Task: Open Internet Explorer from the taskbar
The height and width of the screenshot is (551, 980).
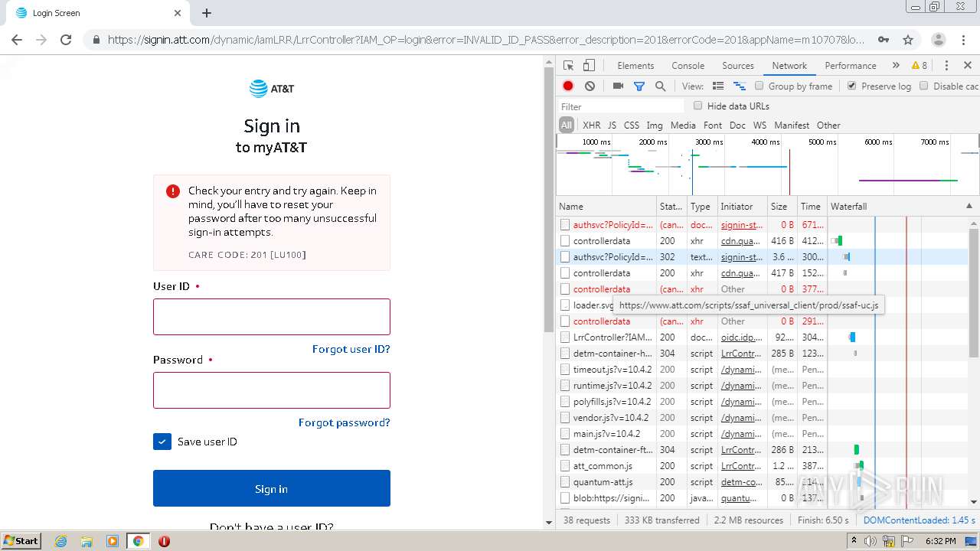Action: (x=60, y=541)
